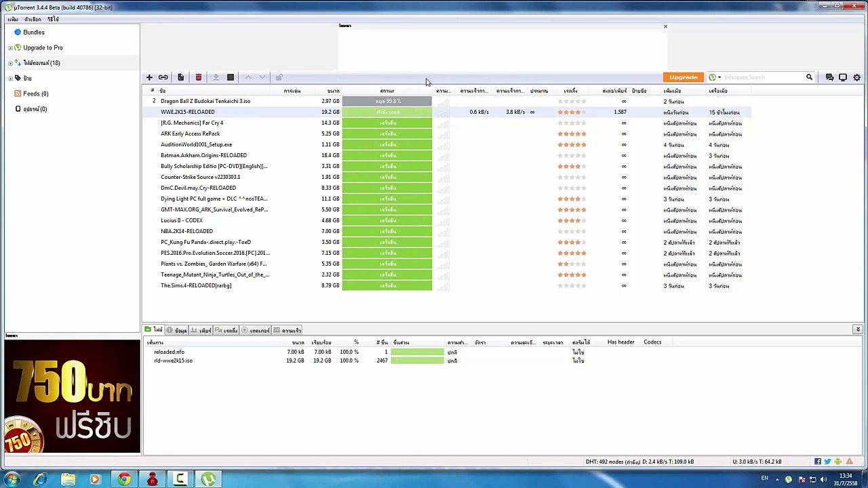Image resolution: width=868 pixels, height=488 pixels.
Task: Expand the Upgrade to Pro tree node
Action: pos(10,47)
